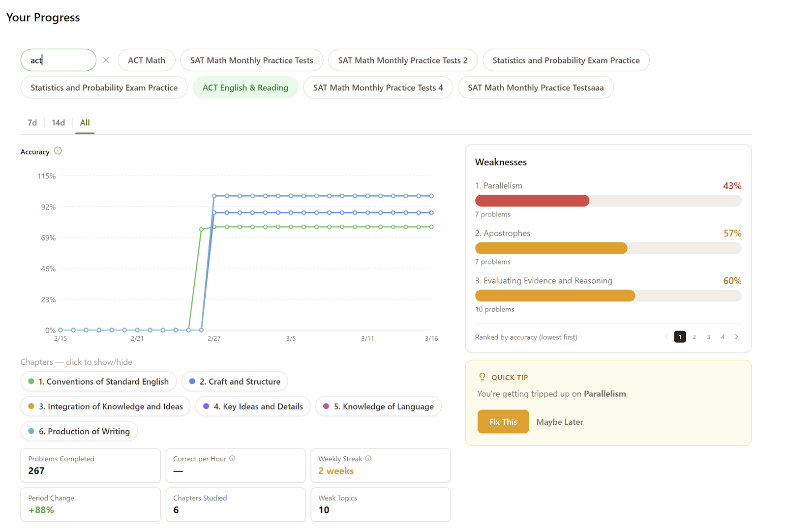787x532 pixels.
Task: Hide the Conventions of Standard English line
Action: click(98, 381)
